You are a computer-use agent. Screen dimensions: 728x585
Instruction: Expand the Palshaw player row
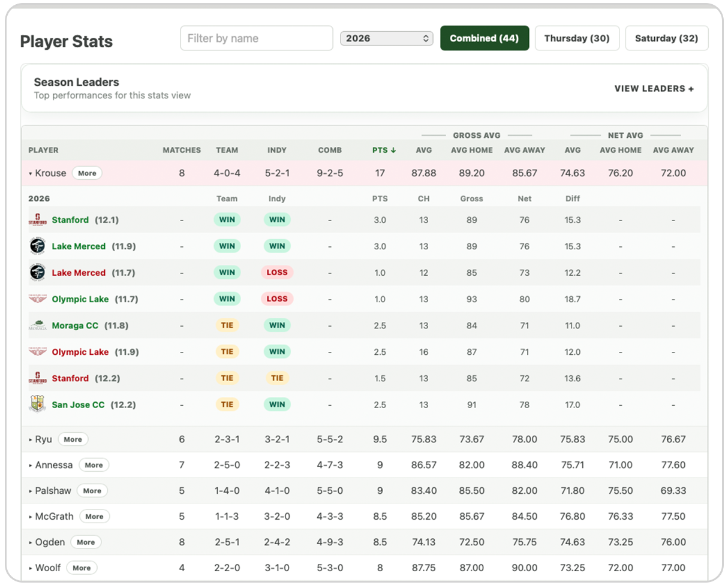pyautogui.click(x=31, y=491)
